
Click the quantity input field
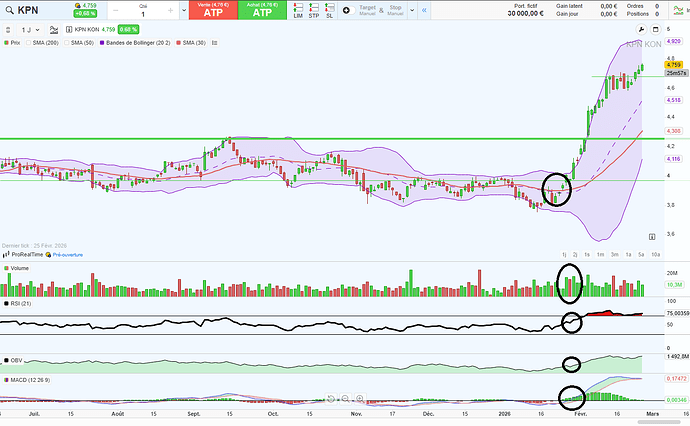(142, 15)
